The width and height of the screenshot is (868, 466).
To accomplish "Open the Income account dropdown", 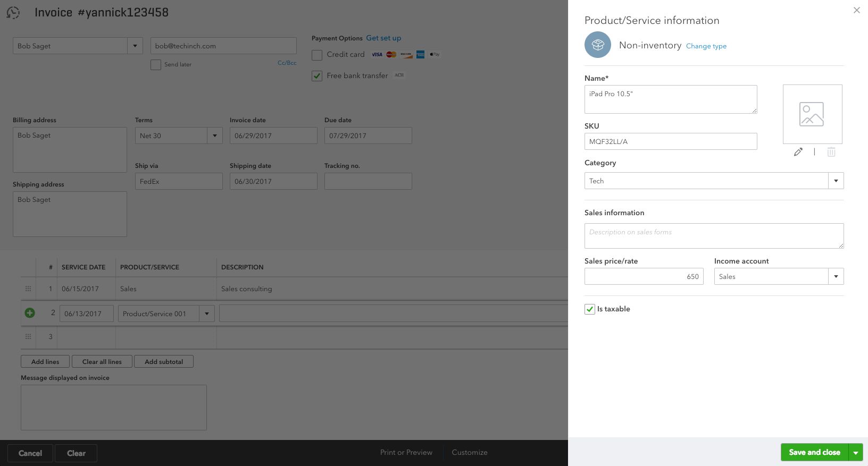I will click(x=836, y=276).
